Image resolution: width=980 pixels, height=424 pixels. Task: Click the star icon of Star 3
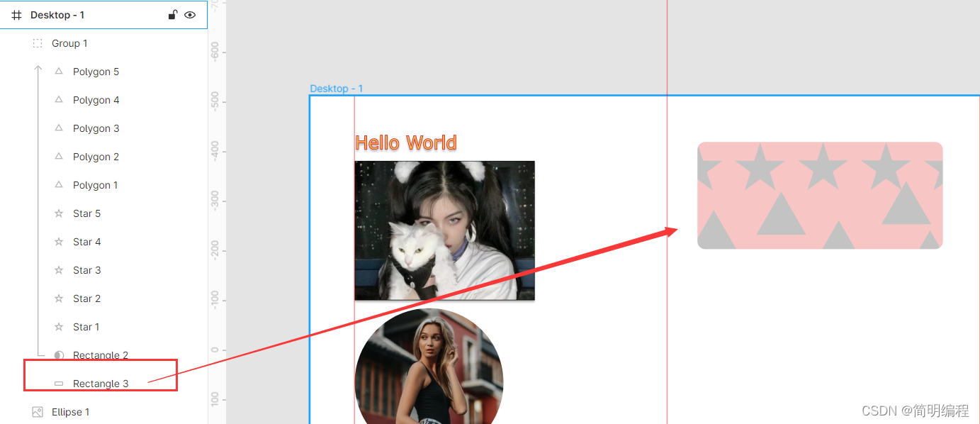[x=59, y=270]
